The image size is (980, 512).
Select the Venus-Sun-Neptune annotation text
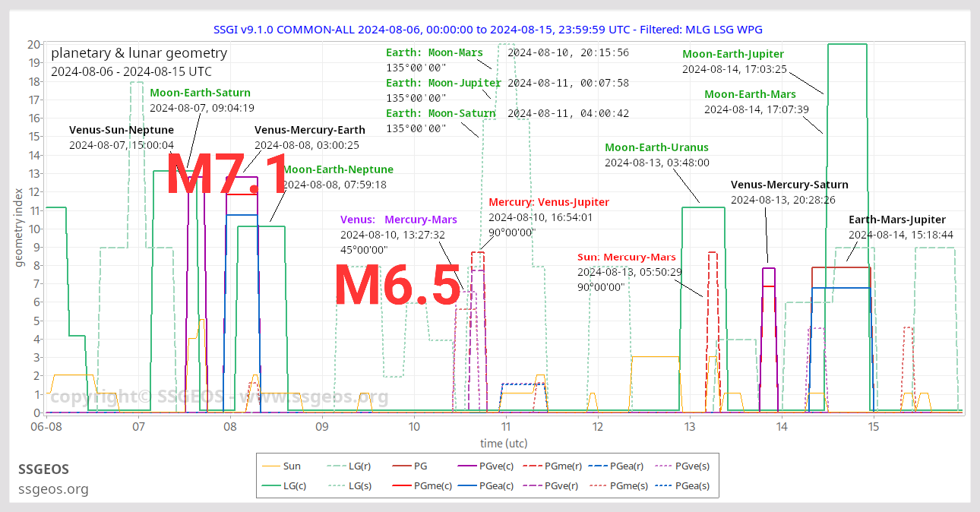(121, 130)
